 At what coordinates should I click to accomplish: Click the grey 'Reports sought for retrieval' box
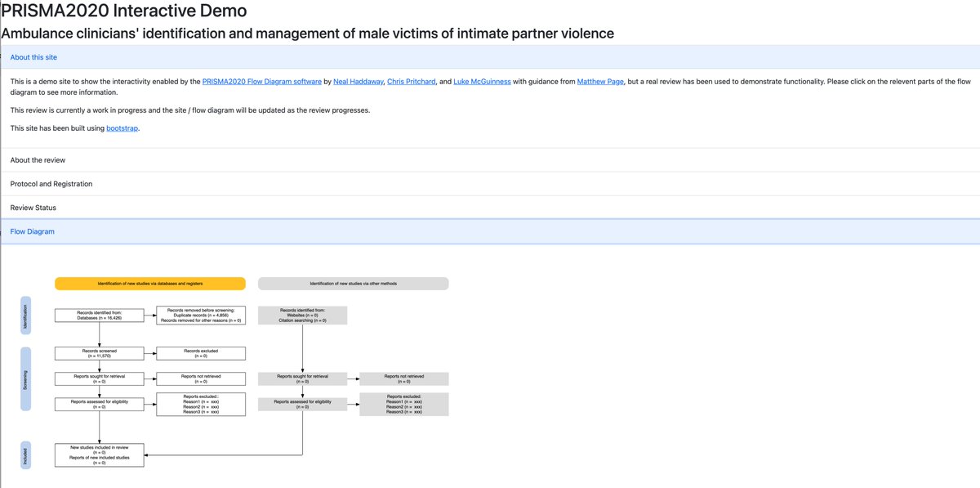coord(303,379)
